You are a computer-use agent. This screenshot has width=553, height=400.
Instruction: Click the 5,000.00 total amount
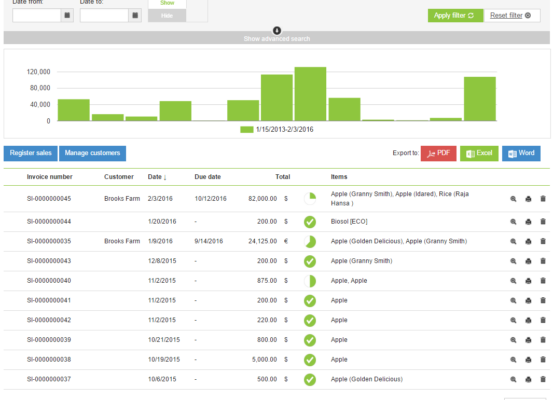(x=265, y=360)
